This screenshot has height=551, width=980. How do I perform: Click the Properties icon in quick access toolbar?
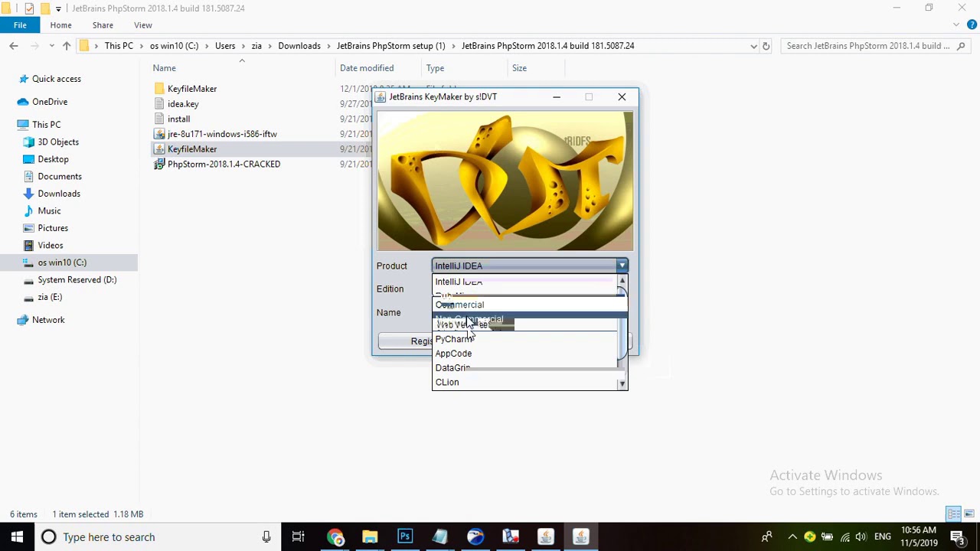point(29,8)
